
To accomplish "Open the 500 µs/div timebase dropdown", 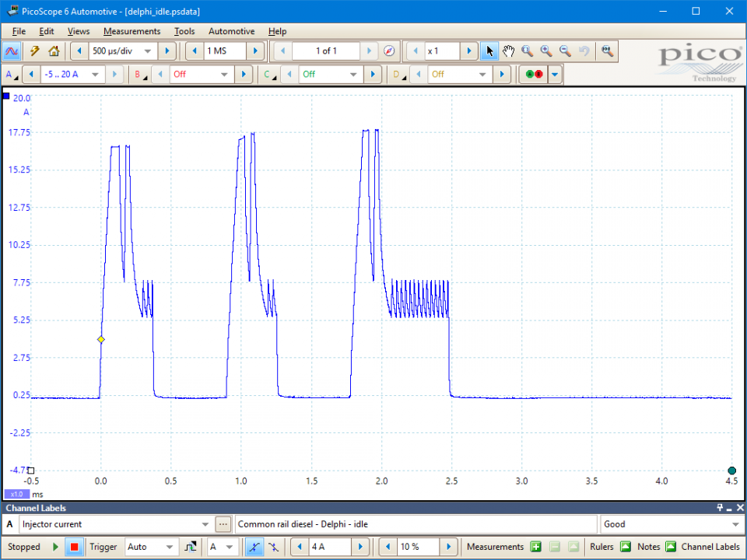I will [148, 51].
